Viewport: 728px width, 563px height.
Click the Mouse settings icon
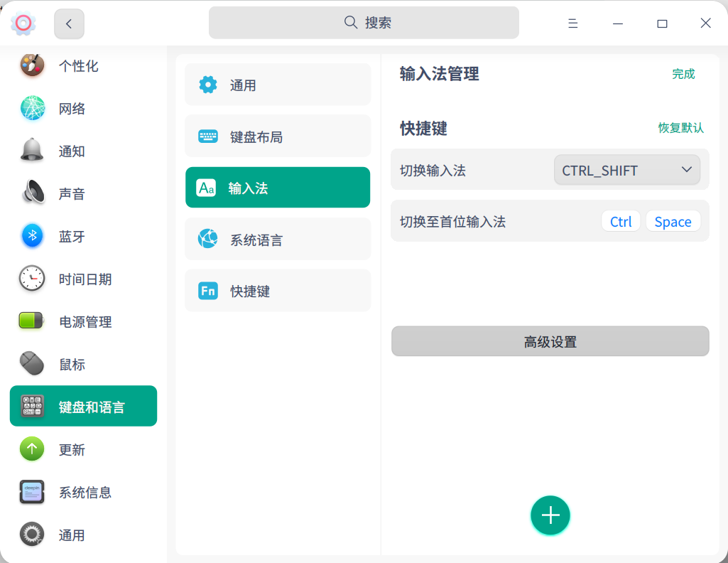coord(32,364)
